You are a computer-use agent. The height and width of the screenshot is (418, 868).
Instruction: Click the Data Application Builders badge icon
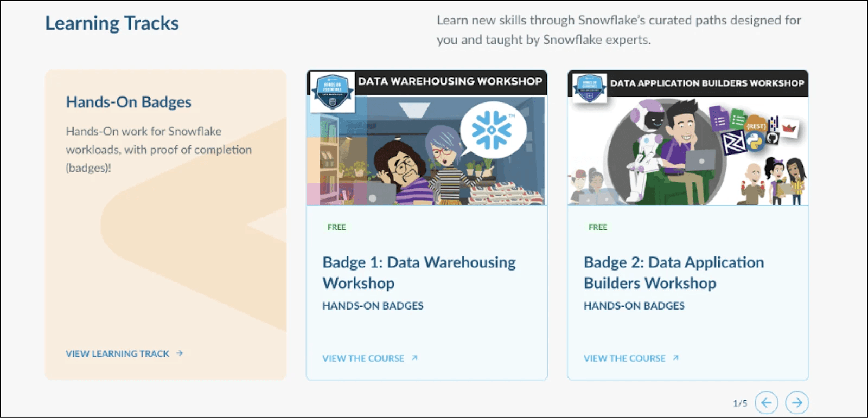pyautogui.click(x=590, y=88)
